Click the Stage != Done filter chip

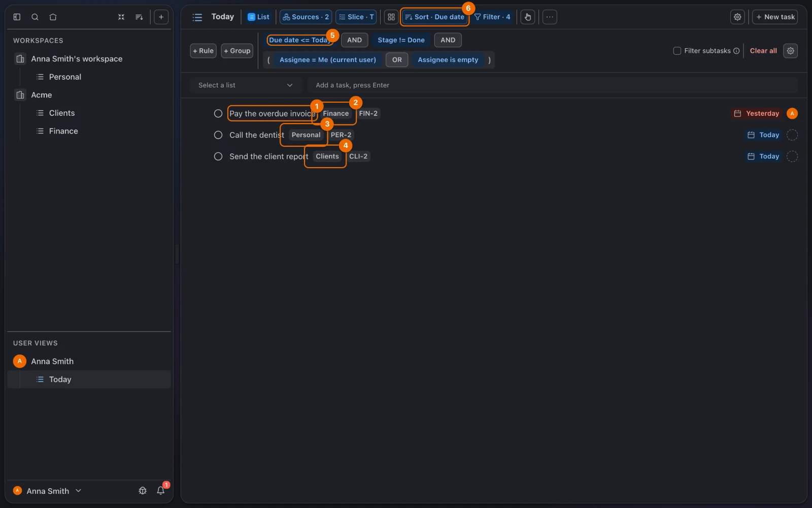(x=401, y=40)
